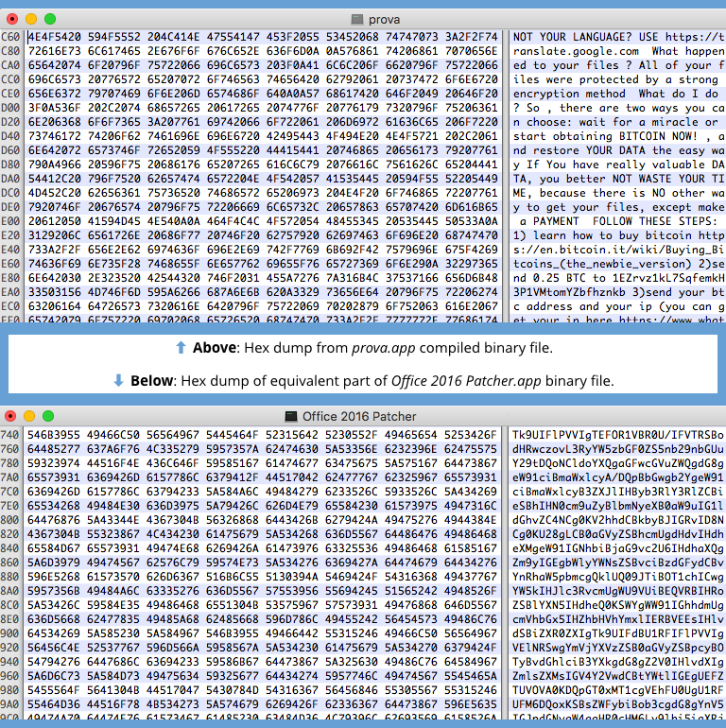
Task: Select offset DA0 in the prova window
Action: pos(10,179)
